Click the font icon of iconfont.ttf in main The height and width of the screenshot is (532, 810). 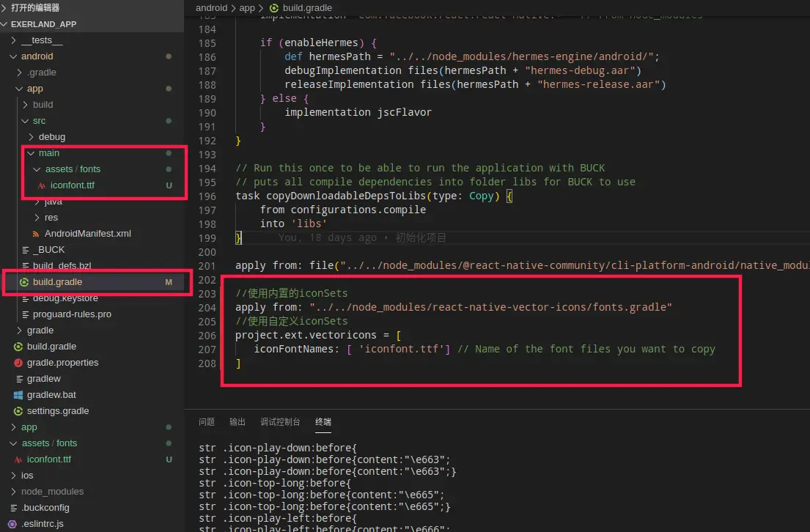click(41, 185)
